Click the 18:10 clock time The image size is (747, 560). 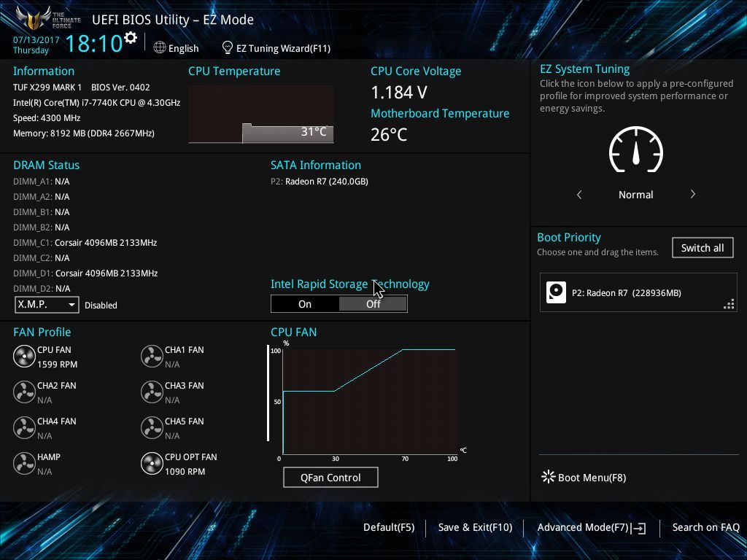(94, 43)
